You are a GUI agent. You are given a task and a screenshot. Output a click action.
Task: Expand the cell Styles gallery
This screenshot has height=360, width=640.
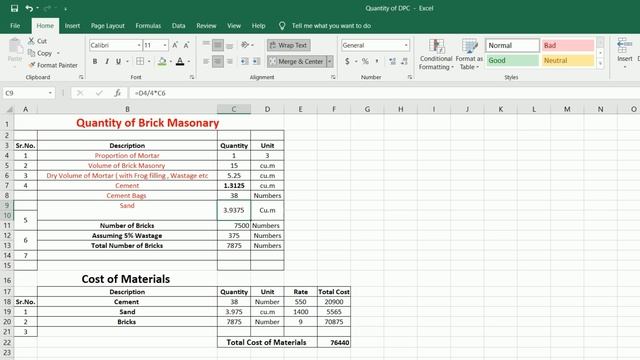tap(600, 63)
